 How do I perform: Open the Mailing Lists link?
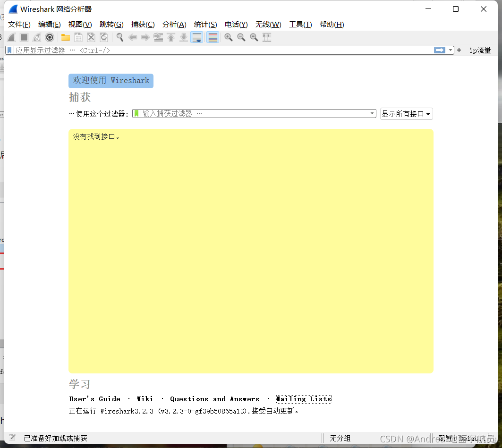(304, 399)
